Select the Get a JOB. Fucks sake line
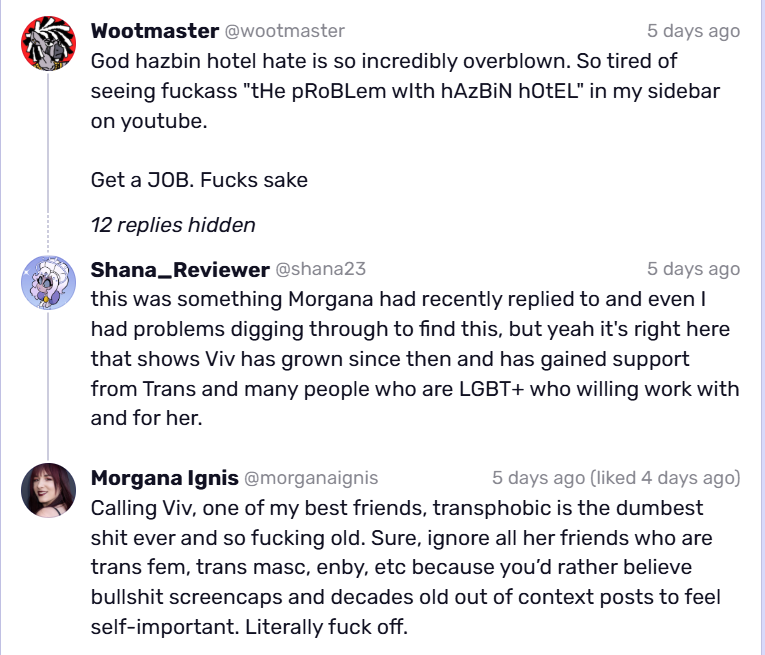The width and height of the screenshot is (765, 655). point(199,180)
